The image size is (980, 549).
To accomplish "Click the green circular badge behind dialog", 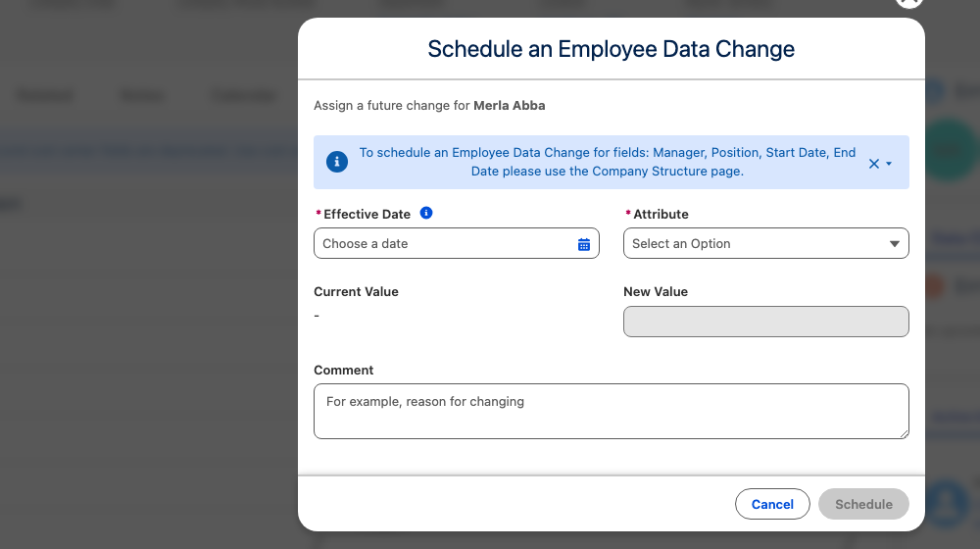I will (950, 150).
